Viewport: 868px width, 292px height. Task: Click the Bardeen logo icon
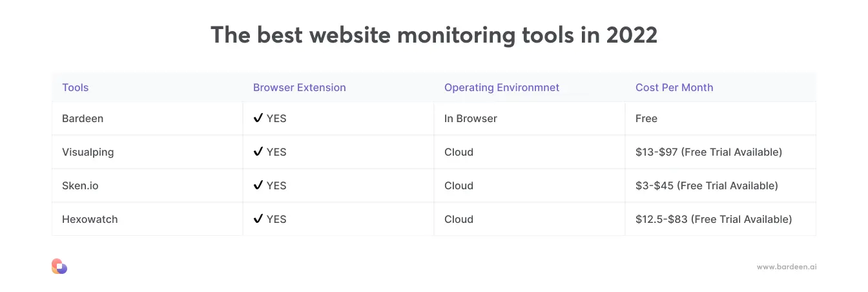point(59,266)
